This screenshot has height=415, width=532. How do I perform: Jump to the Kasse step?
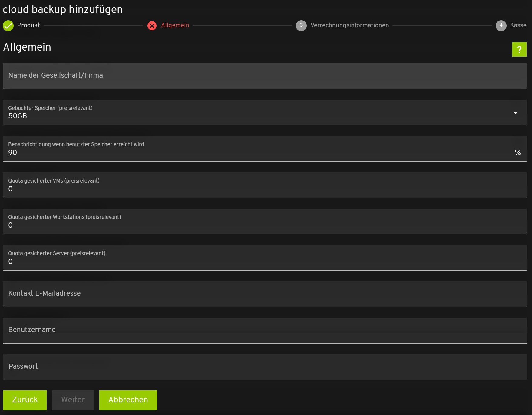pos(518,25)
